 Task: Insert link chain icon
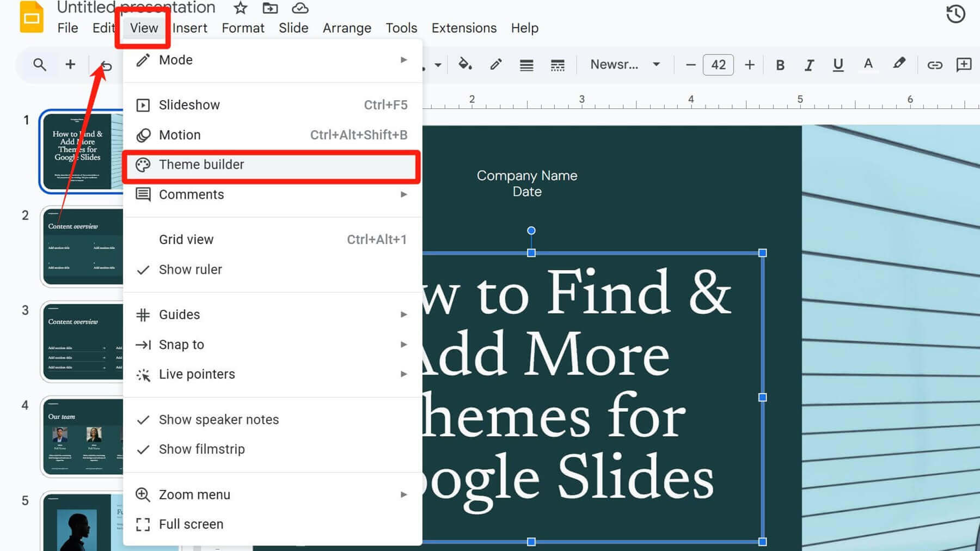(x=935, y=65)
